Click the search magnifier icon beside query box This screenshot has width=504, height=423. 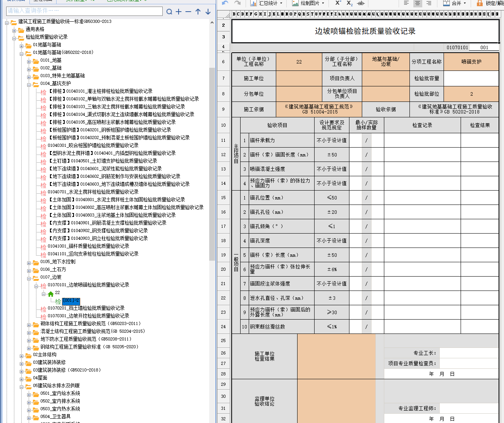click(x=169, y=12)
